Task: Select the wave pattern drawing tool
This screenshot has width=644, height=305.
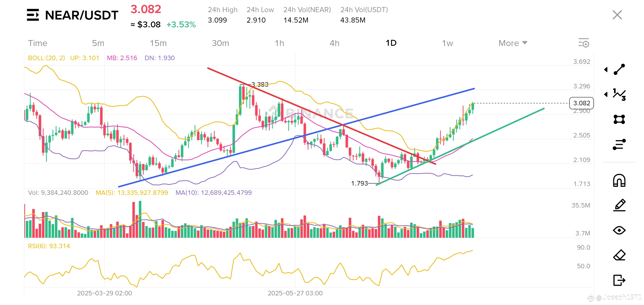Action: (619, 94)
